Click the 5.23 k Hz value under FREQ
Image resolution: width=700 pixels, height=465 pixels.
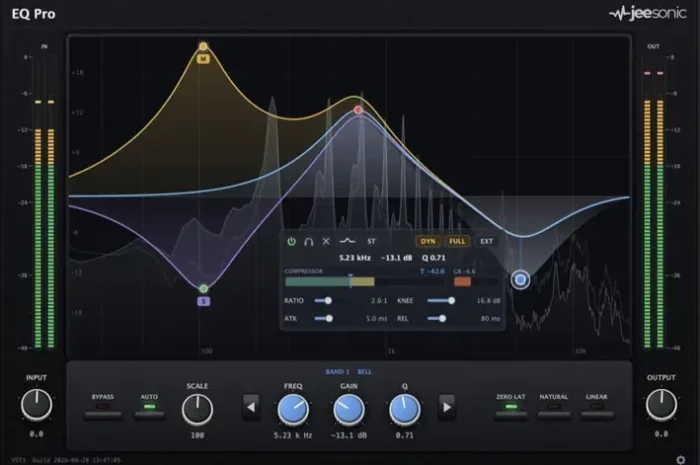coord(293,435)
